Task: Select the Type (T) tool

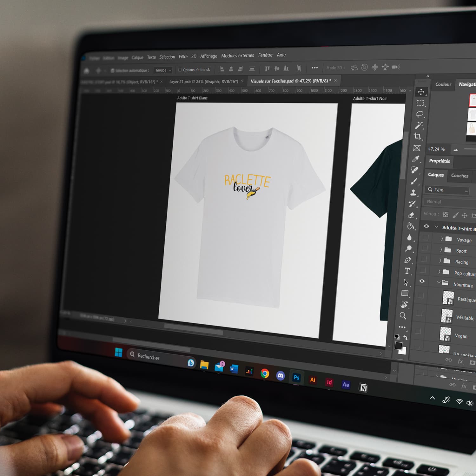Action: (407, 271)
